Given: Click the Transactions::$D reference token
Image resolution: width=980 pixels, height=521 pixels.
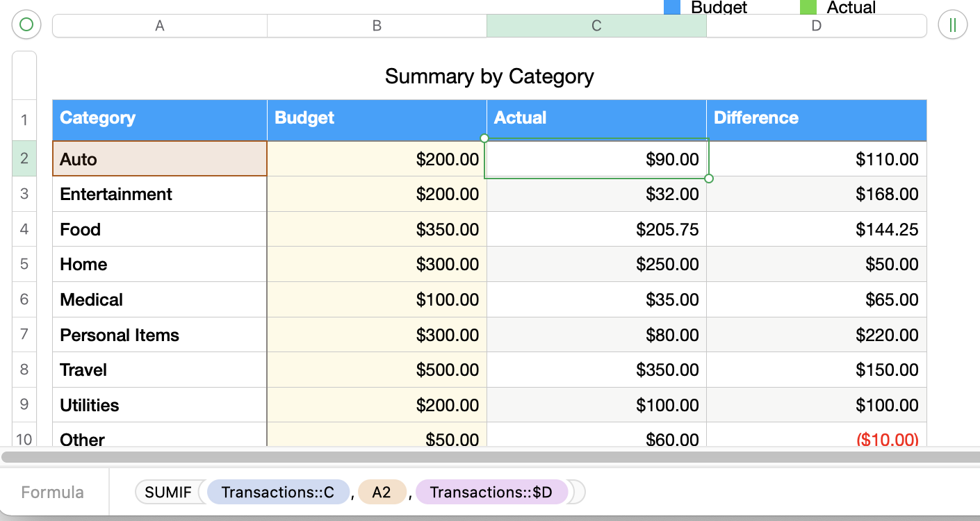Looking at the screenshot, I should click(491, 493).
